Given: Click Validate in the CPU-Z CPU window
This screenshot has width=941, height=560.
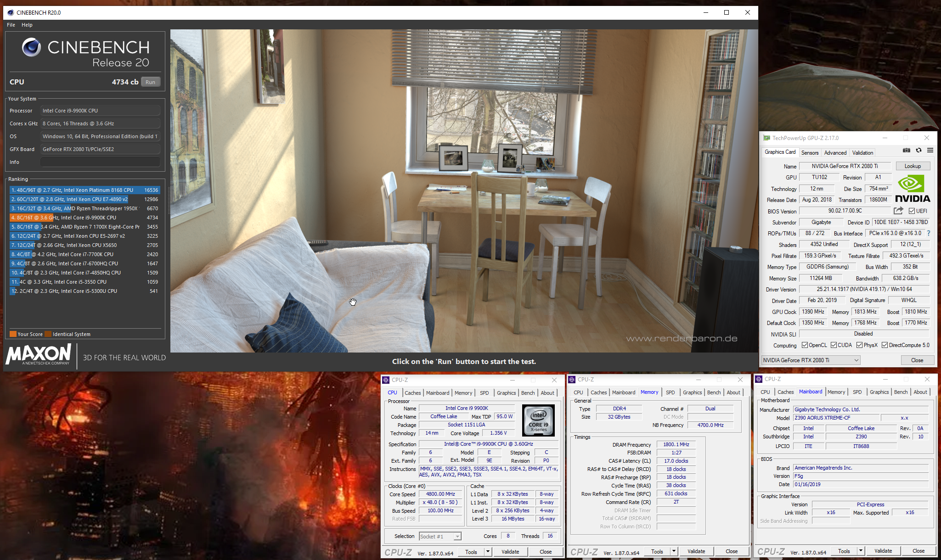Looking at the screenshot, I should coord(510,552).
